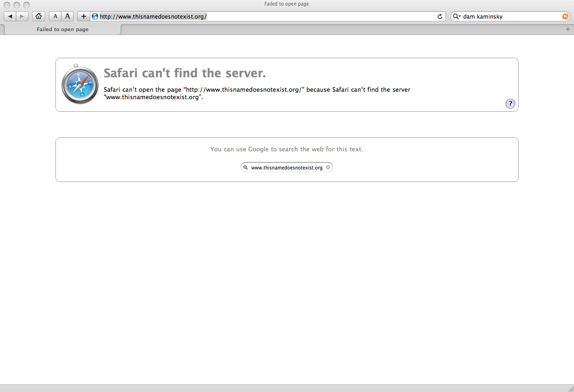Click the URL address field
This screenshot has height=392, width=574.
(x=265, y=16)
